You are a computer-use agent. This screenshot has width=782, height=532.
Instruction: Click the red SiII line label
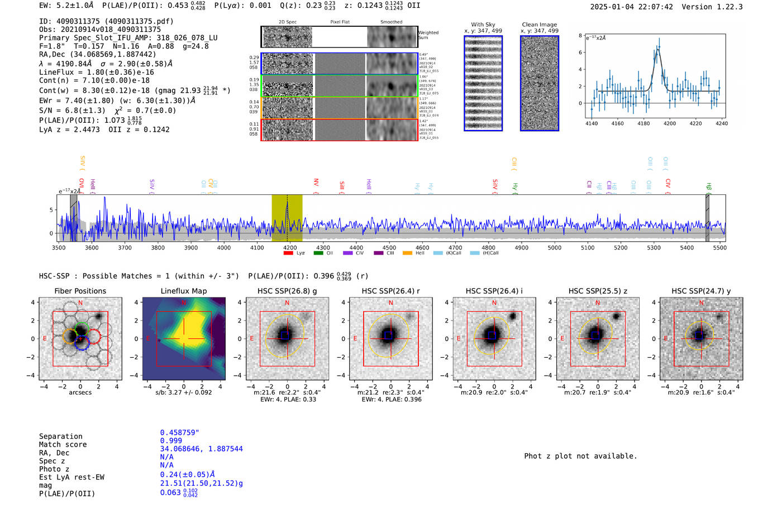point(342,186)
